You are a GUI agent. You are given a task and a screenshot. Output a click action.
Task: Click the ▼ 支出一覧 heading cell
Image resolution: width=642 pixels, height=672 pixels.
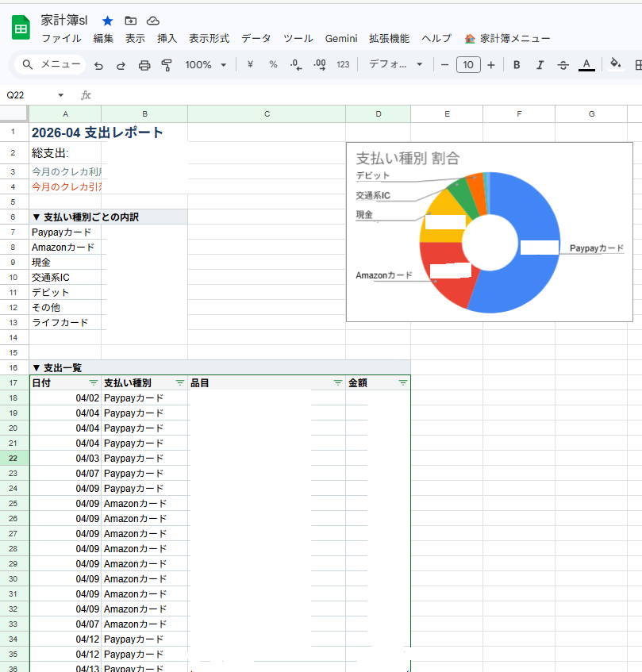220,367
